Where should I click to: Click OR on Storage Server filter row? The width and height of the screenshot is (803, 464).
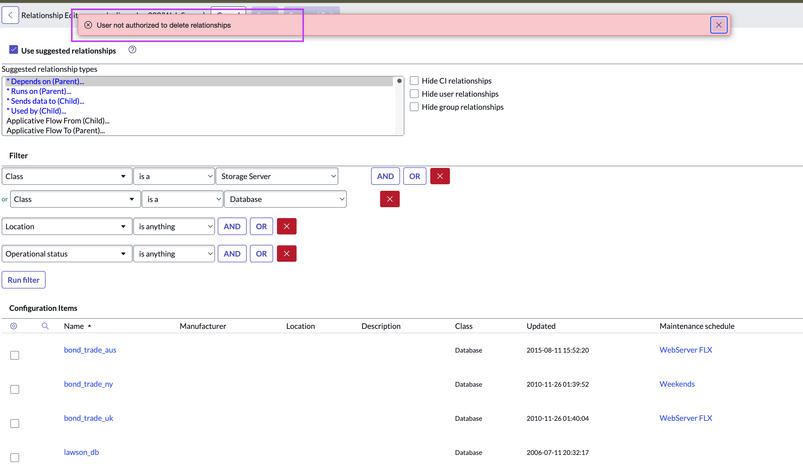(x=415, y=176)
